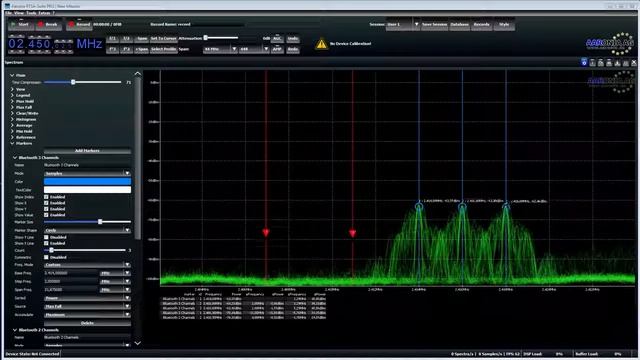Open the File menu
Viewport: 640px width, 360px height.
[x=9, y=13]
